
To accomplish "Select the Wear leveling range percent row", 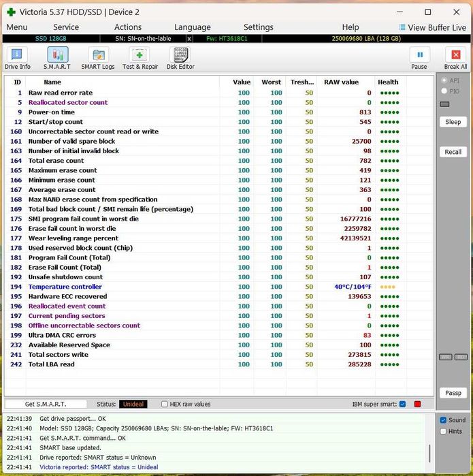I will pyautogui.click(x=218, y=238).
